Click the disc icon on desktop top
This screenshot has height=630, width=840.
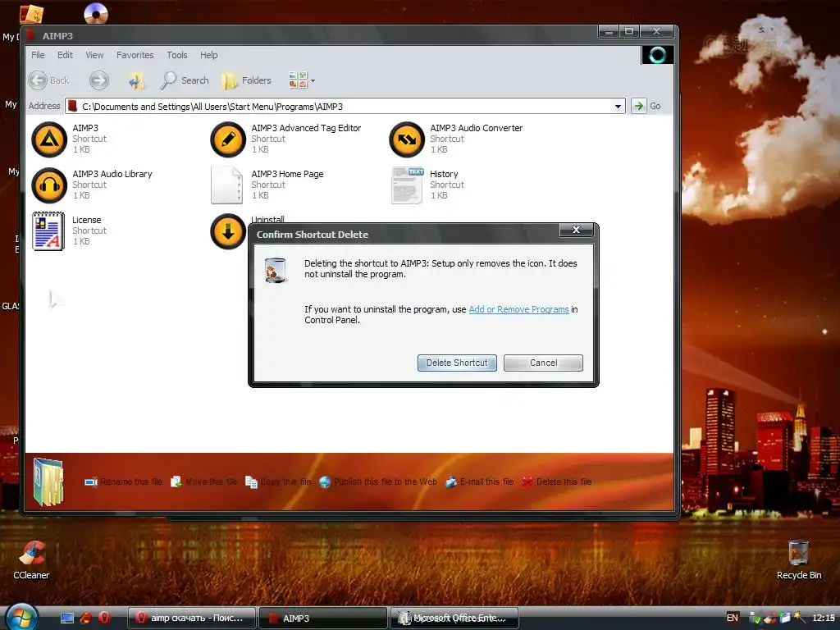click(x=96, y=13)
